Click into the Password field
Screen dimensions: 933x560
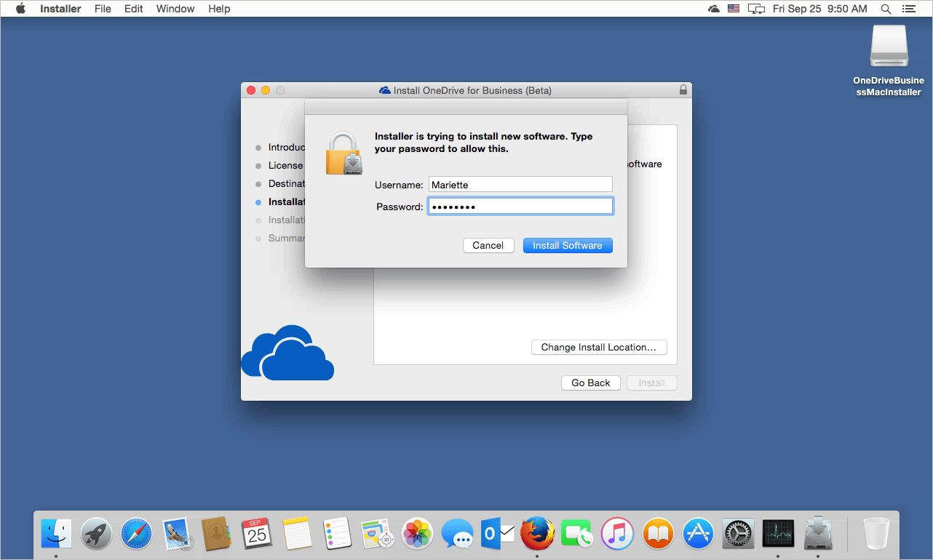520,207
